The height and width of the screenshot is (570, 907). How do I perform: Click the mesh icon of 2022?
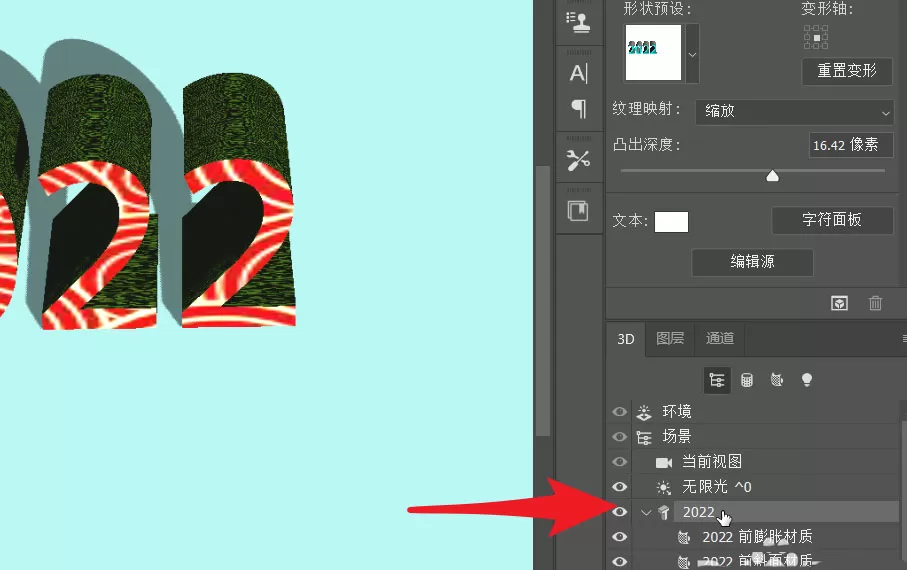(x=663, y=512)
